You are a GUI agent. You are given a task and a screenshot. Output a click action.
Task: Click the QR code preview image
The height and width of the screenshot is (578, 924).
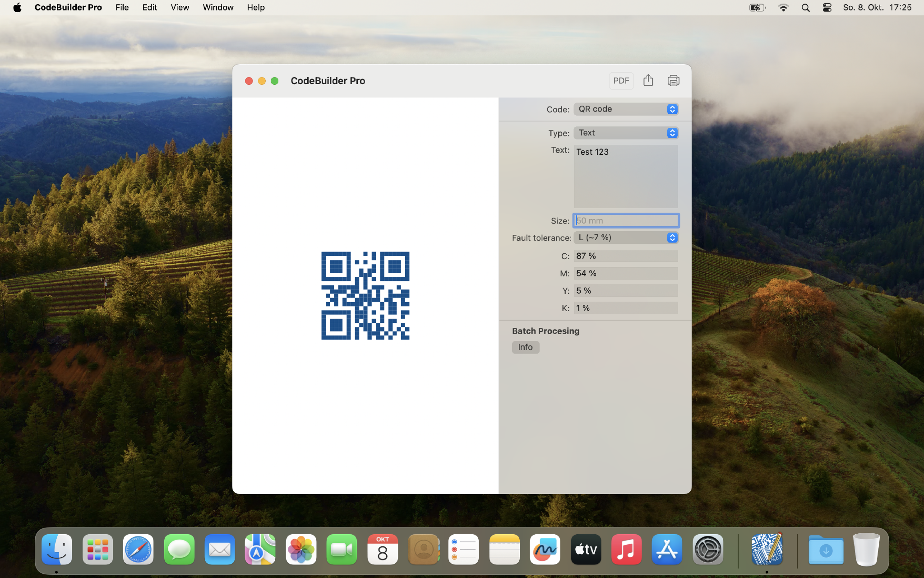coord(365,296)
